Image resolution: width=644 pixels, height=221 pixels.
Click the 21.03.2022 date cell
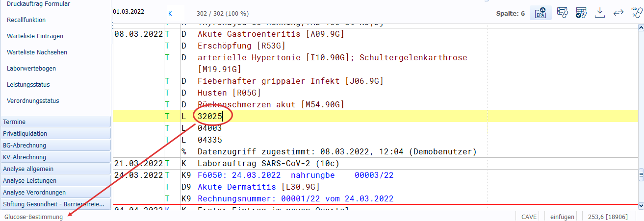[138, 164]
